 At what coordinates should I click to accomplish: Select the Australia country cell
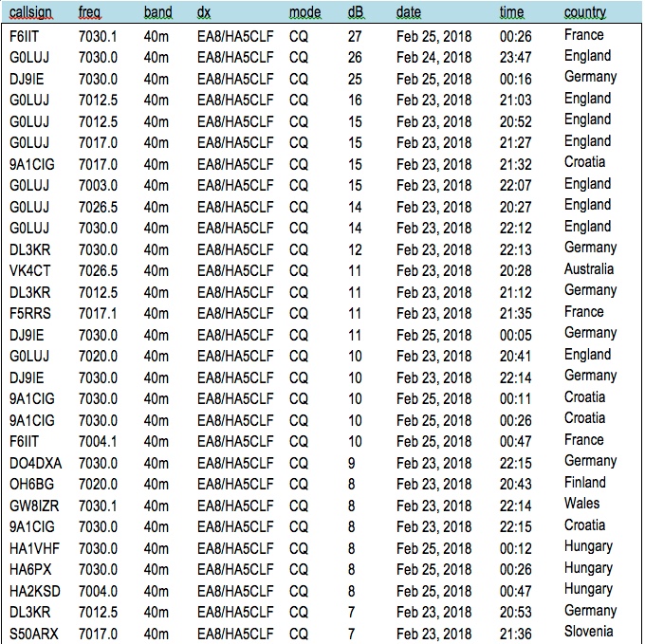pos(589,269)
